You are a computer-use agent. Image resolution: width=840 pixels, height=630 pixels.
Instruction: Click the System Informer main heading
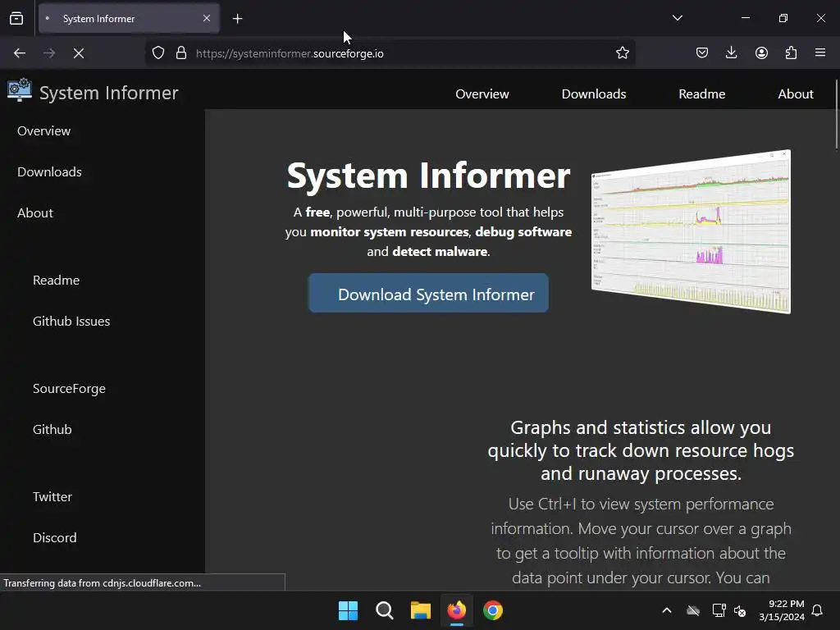(428, 176)
